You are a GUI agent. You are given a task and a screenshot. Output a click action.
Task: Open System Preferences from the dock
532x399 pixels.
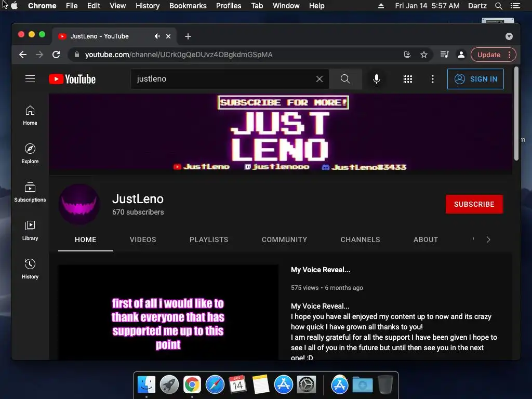point(307,384)
